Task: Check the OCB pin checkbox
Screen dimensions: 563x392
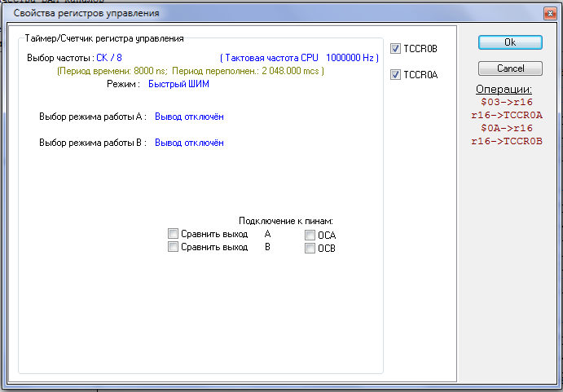Action: 310,249
